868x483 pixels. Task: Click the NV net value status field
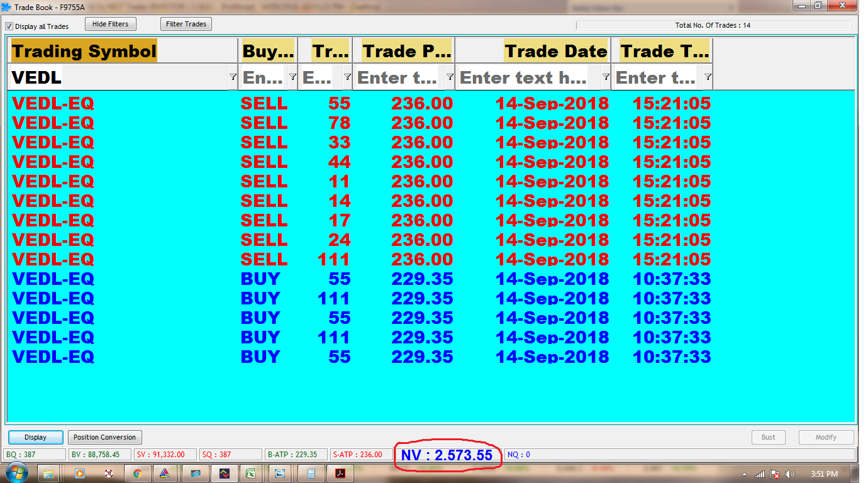447,455
